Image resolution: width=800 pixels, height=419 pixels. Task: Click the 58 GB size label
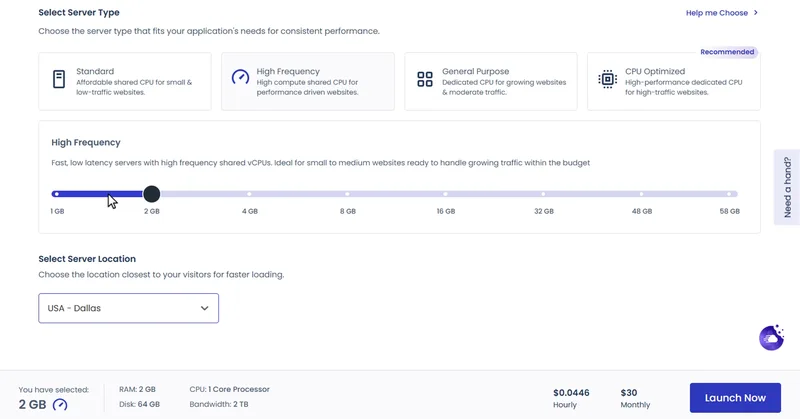[x=730, y=211]
